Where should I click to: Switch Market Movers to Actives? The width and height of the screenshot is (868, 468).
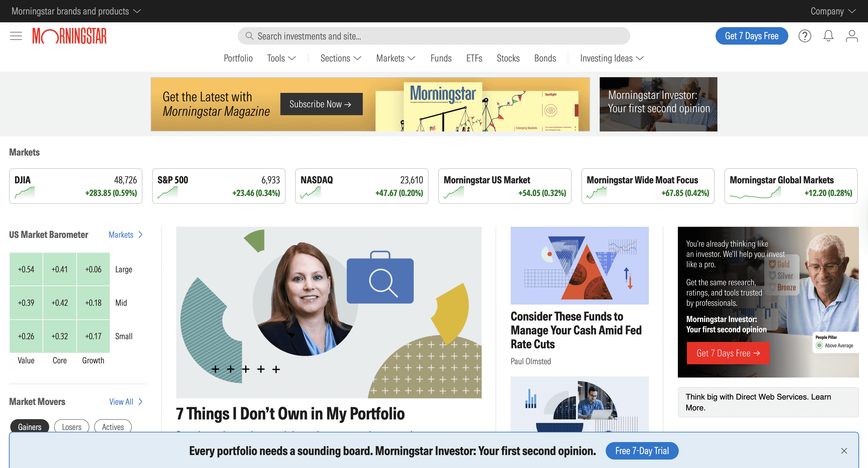[x=113, y=427]
